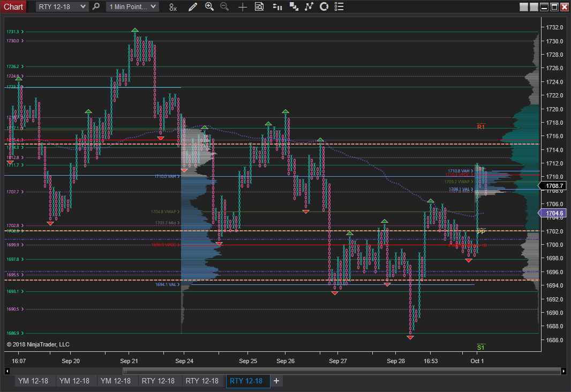Click the 1731.3 level label
Viewport: 571px width, 392px height.
pyautogui.click(x=15, y=32)
